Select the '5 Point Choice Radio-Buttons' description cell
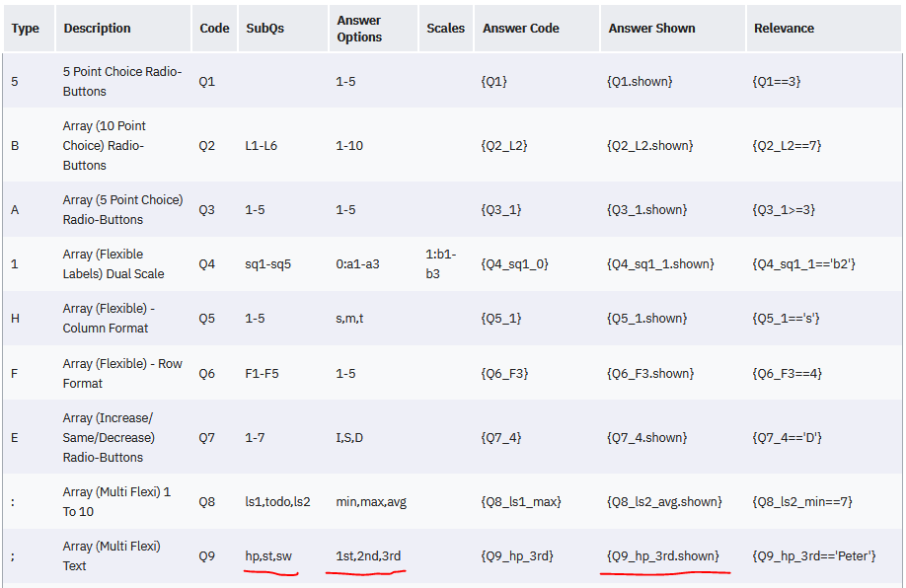 (122, 81)
